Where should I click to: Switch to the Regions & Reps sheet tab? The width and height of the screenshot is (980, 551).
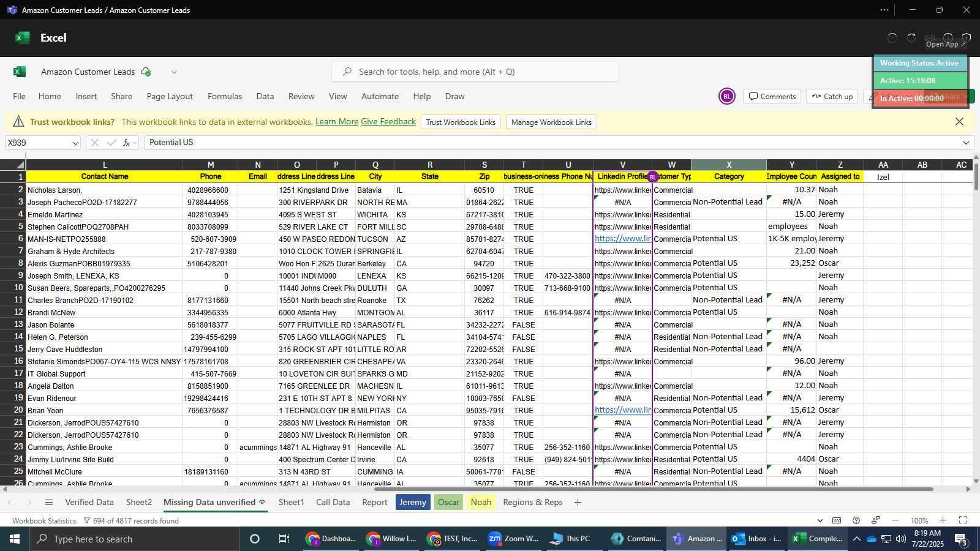533,503
